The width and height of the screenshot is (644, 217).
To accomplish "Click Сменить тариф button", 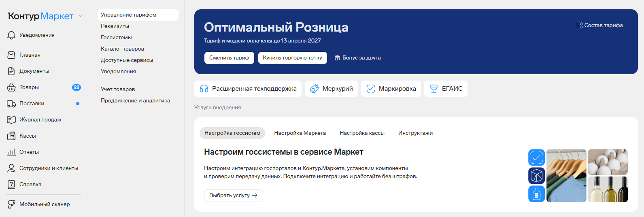I will 229,58.
